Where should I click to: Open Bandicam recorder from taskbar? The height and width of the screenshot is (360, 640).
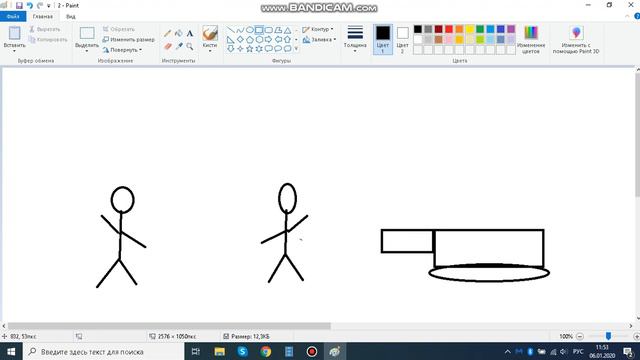(x=312, y=351)
